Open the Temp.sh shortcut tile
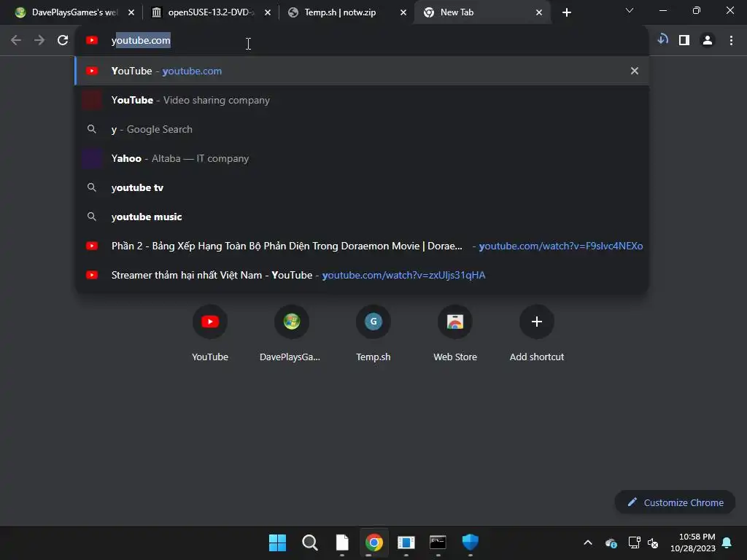 coord(373,333)
